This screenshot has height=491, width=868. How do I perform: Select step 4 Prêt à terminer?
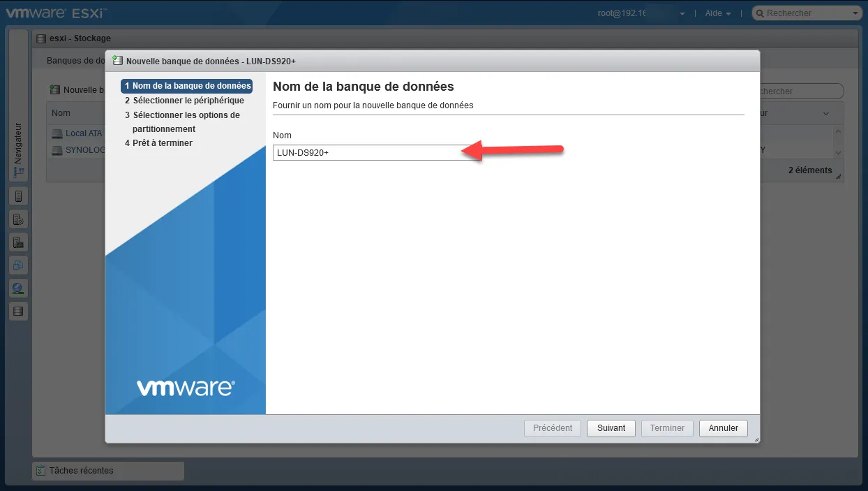coord(162,143)
